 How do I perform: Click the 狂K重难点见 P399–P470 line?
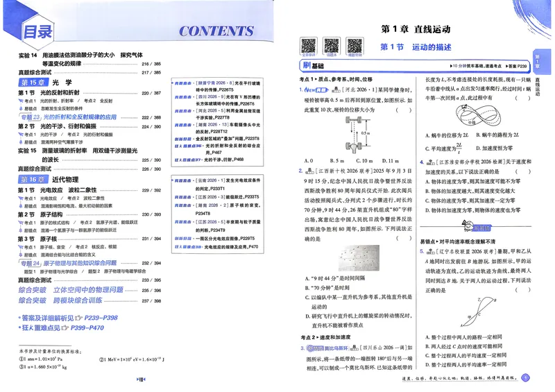pos(61,328)
